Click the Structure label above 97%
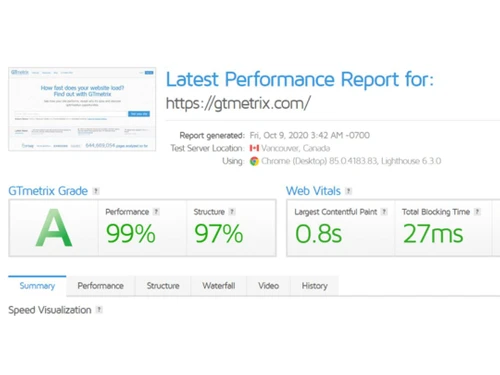Viewport: 500px width, 375px height. tap(209, 212)
